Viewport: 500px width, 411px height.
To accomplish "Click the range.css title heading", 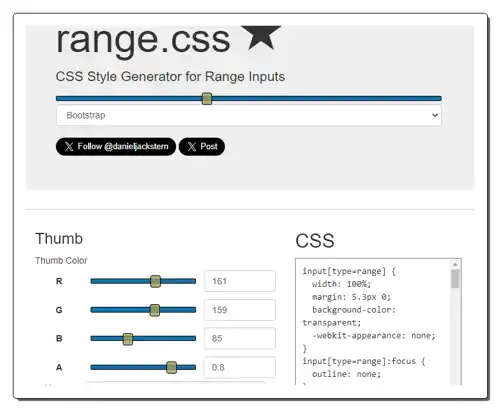I will tap(143, 40).
